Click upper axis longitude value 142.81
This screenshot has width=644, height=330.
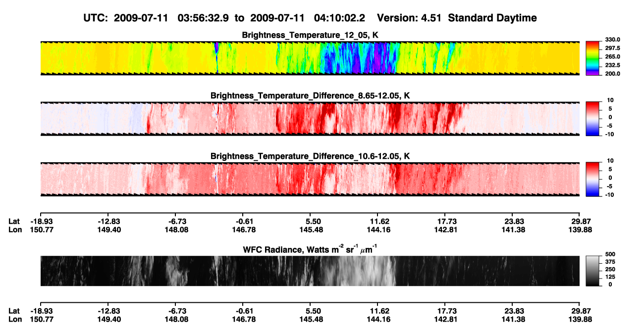(x=446, y=230)
